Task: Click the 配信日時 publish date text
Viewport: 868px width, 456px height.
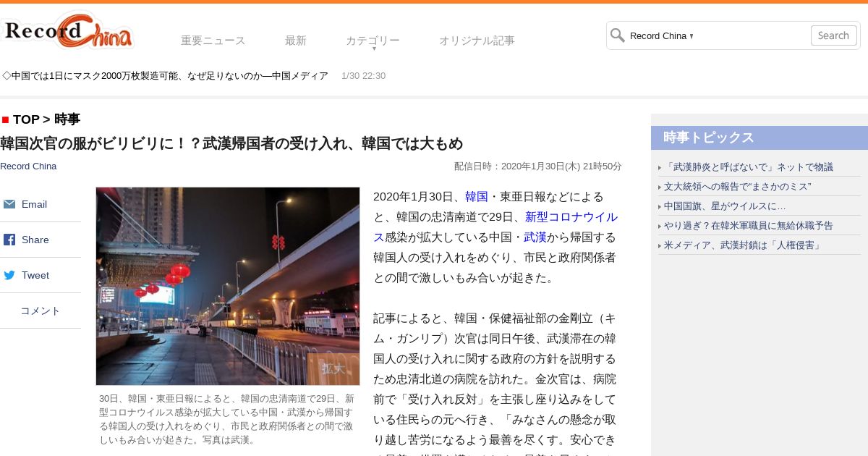Action: tap(538, 166)
